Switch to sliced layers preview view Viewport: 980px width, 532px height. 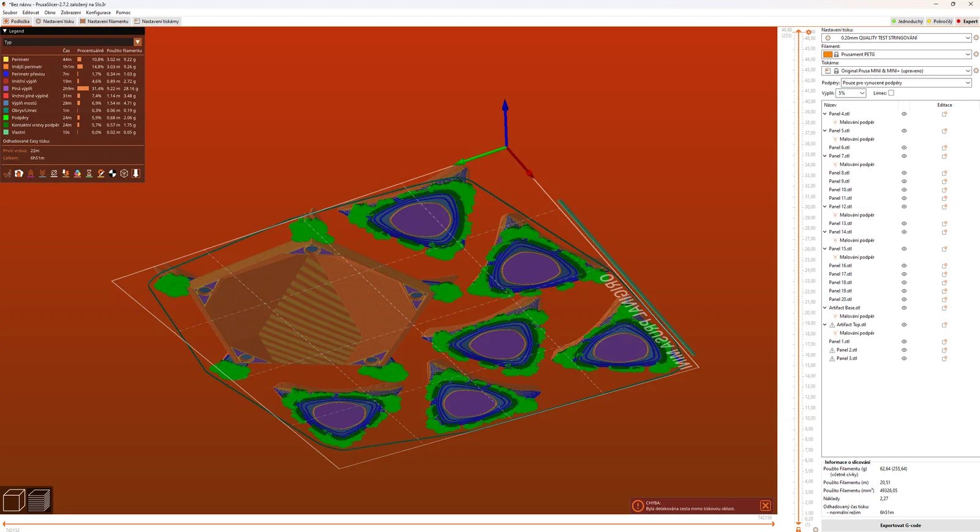pyautogui.click(x=39, y=500)
